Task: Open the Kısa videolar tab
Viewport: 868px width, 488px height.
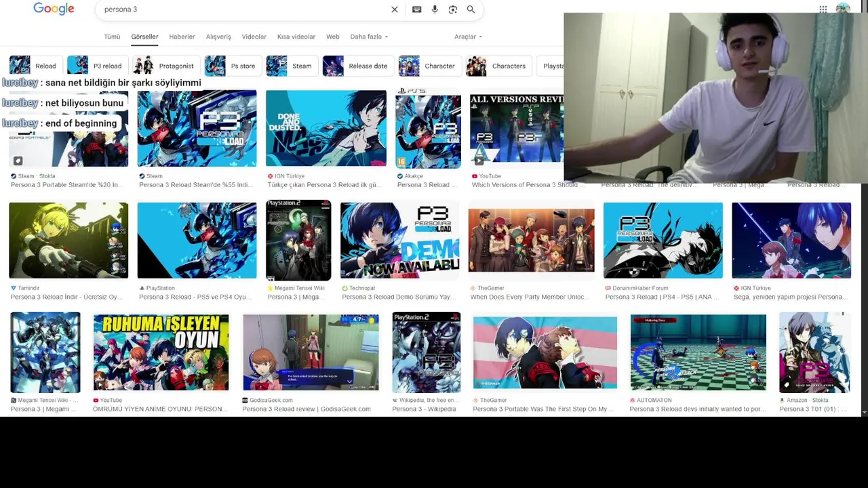Action: pos(296,37)
